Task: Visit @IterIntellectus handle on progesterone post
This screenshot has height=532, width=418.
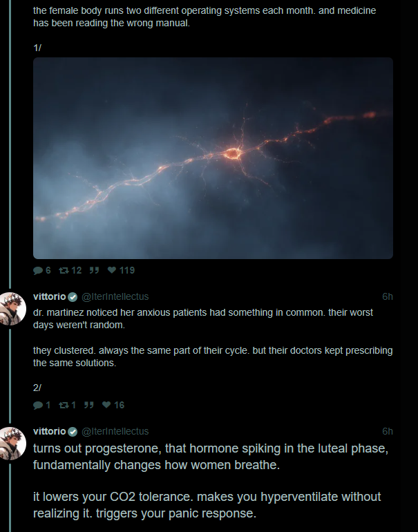Action: coord(115,432)
